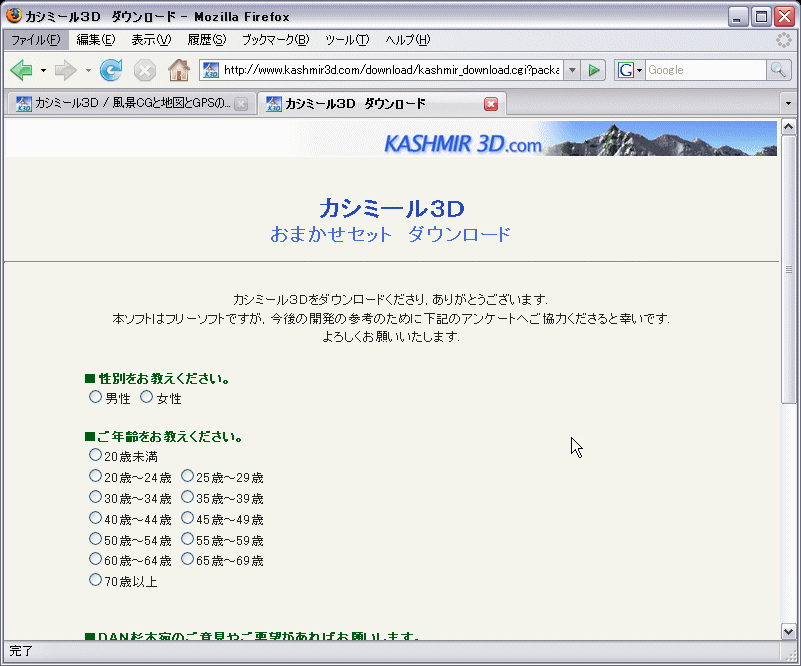
Task: Click the ご年齢をお教えください。 question label
Action: coord(164,437)
